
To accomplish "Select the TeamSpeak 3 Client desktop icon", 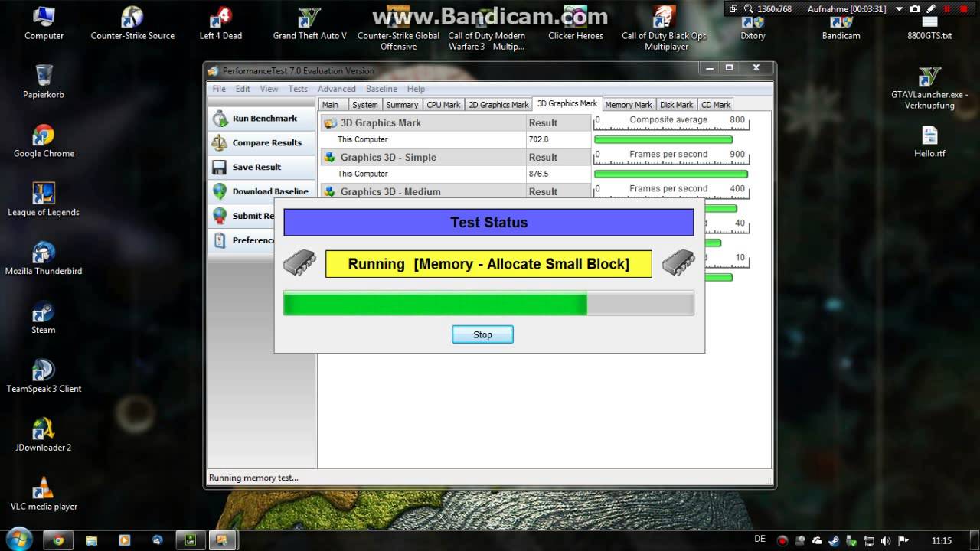I will coord(44,370).
